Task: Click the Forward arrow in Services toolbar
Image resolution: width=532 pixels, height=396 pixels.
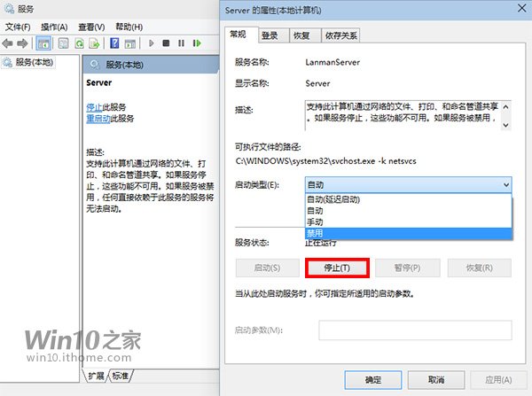Action: [x=22, y=43]
